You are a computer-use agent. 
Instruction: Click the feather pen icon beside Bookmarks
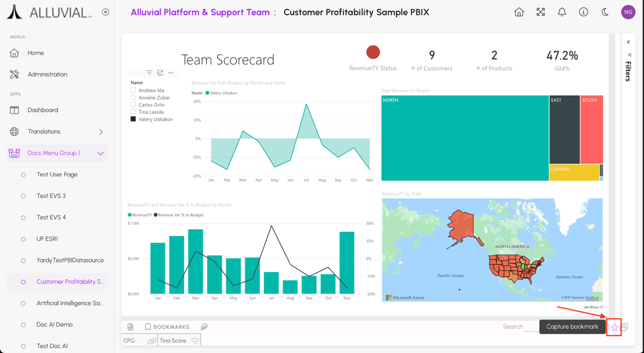204,327
